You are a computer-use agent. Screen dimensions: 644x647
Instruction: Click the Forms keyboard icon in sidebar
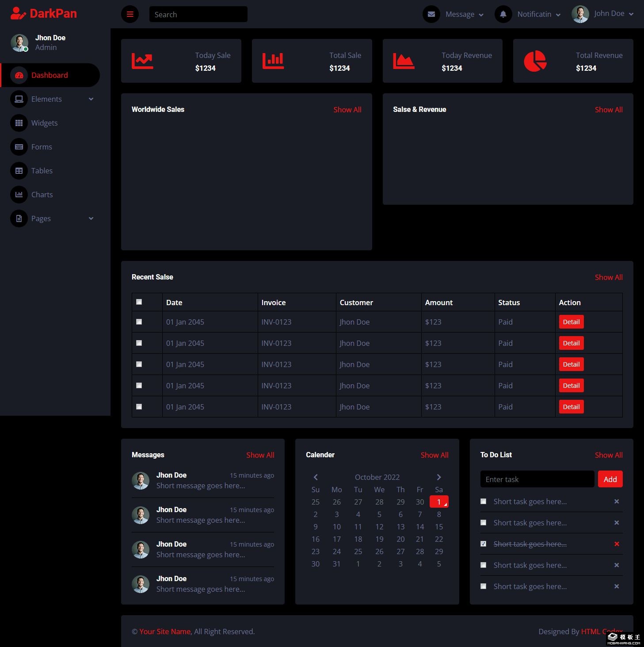[x=19, y=147]
